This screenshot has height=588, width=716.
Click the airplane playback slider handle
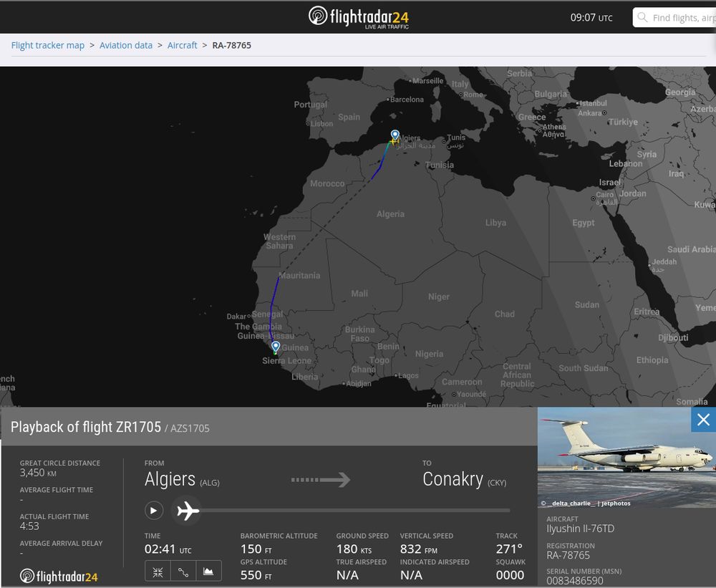pyautogui.click(x=188, y=511)
